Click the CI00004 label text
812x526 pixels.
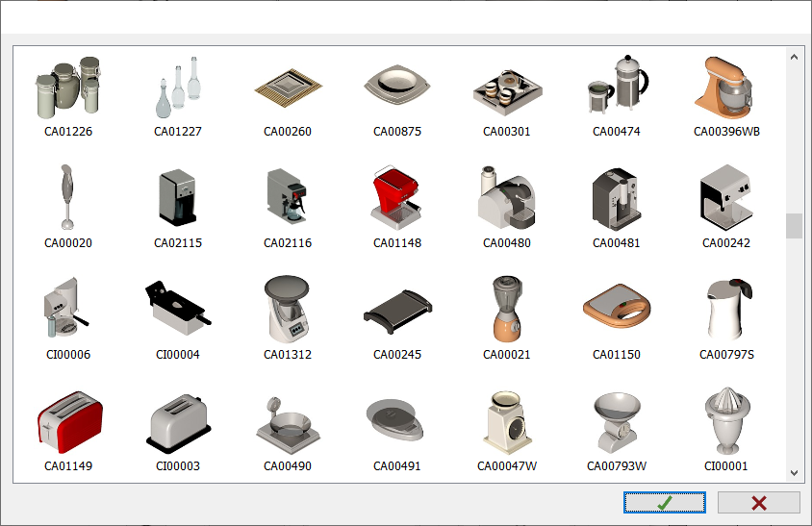pos(178,355)
